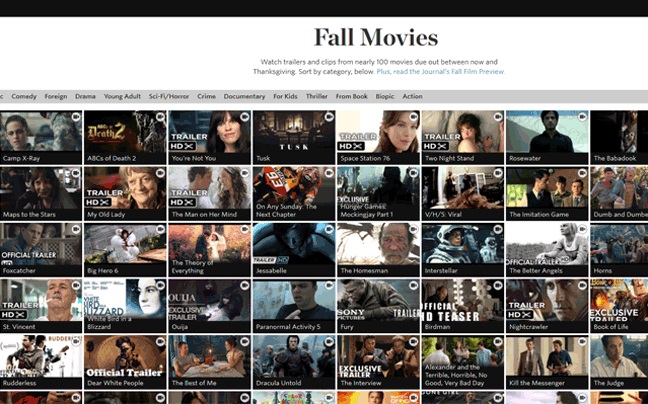The height and width of the screenshot is (404, 648).
Task: Click the video camera icon on Fury tile
Action: [x=413, y=285]
